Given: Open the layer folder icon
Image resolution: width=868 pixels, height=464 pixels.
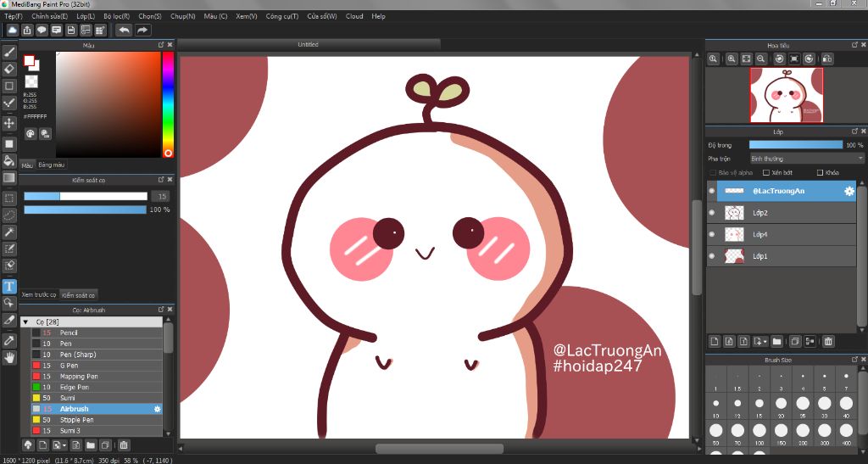Looking at the screenshot, I should click(x=776, y=342).
